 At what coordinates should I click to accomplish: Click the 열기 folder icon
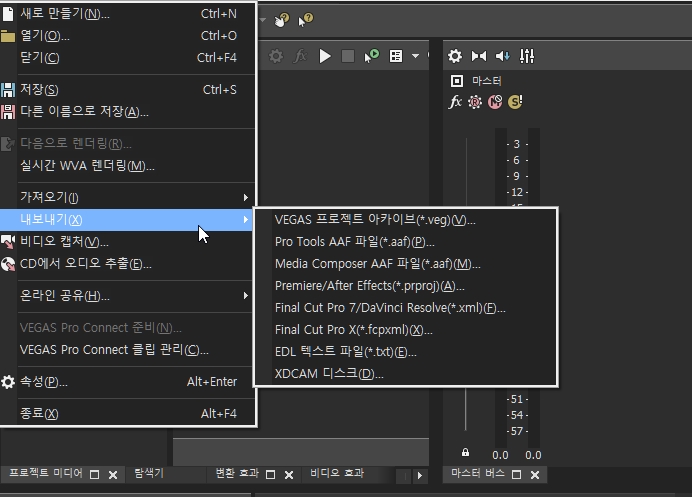coord(8,36)
